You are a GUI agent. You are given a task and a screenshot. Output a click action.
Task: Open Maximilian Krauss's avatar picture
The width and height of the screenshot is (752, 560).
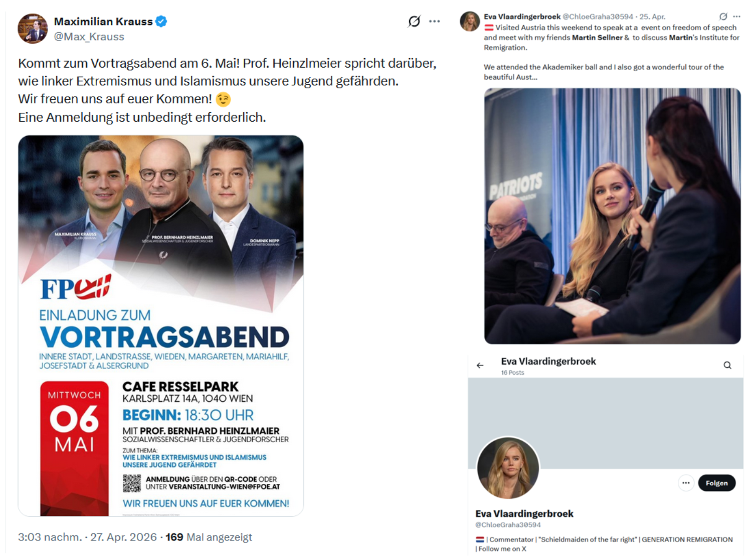click(33, 29)
